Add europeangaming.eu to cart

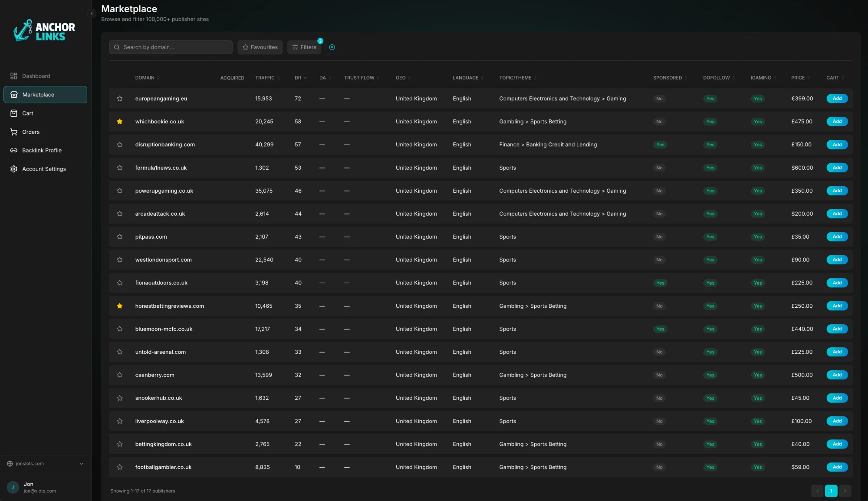[x=837, y=99]
